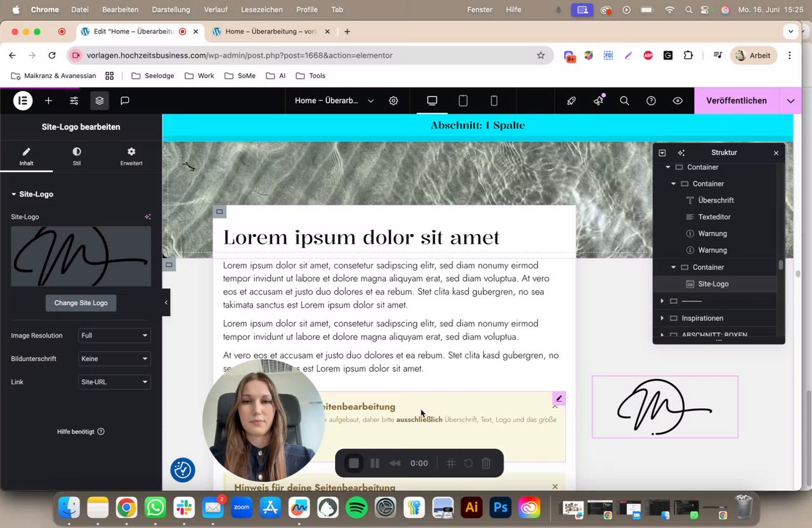Open a new Chrome tab
Viewport: 812px width, 528px height.
[347, 32]
